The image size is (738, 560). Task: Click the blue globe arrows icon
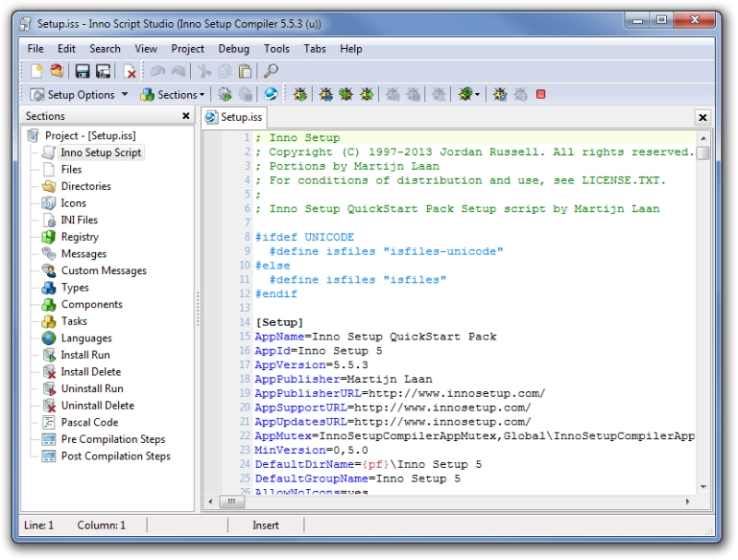pyautogui.click(x=270, y=95)
